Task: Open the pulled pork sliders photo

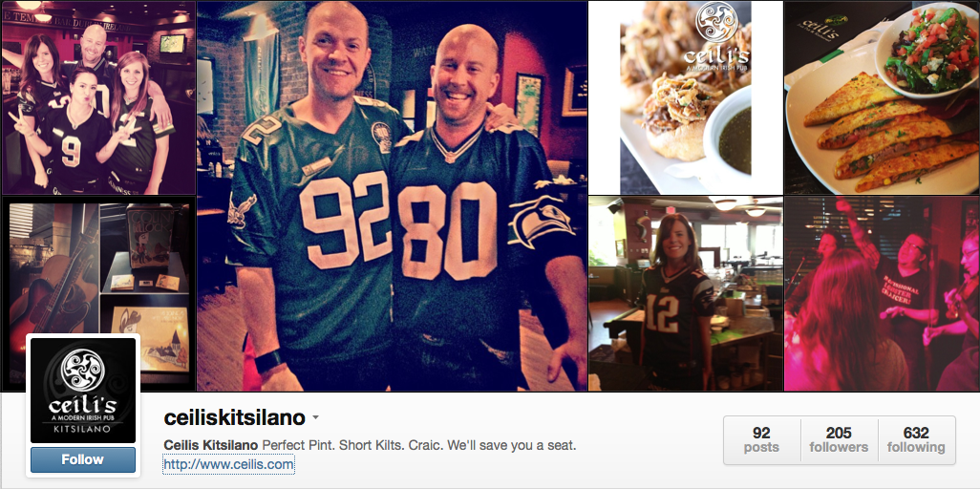Action: click(686, 97)
